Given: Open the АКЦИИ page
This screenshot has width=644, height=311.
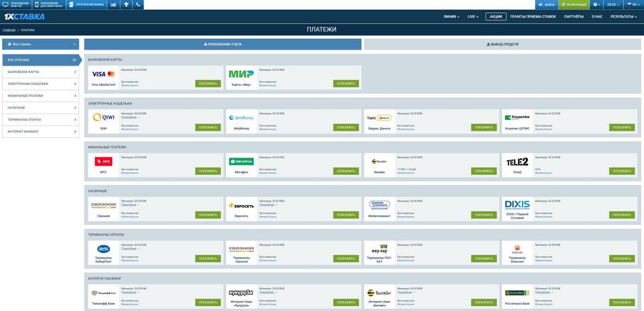Looking at the screenshot, I should coord(496,17).
